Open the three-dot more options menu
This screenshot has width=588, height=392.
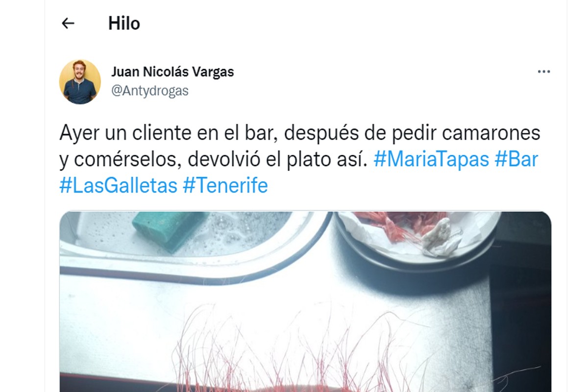point(544,72)
